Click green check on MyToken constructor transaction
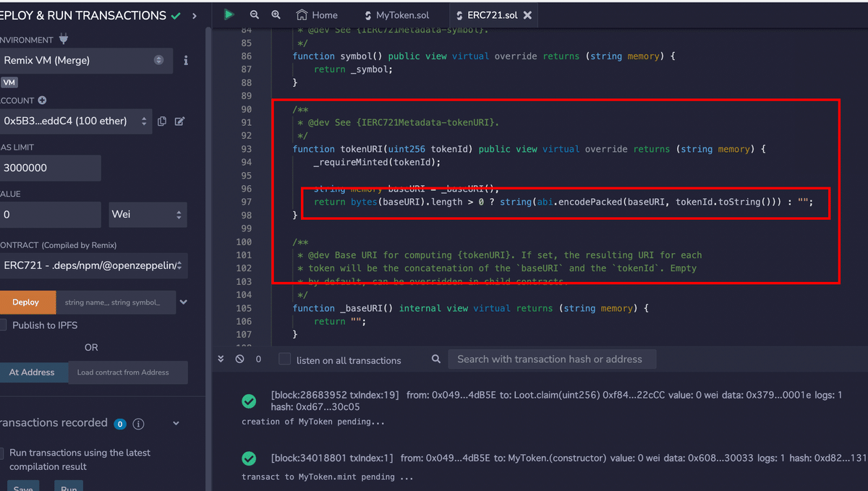The width and height of the screenshot is (868, 491). click(249, 458)
